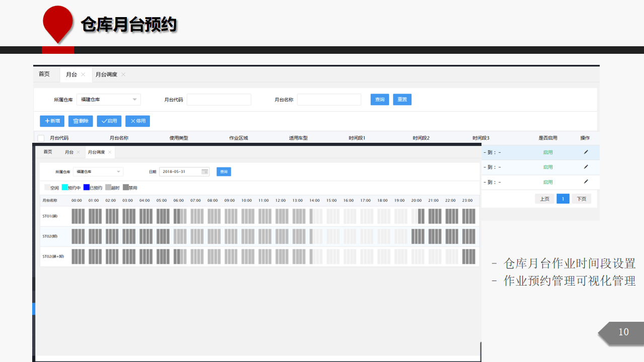Focus the 月台代码 input field
The width and height of the screenshot is (644, 362).
(219, 100)
